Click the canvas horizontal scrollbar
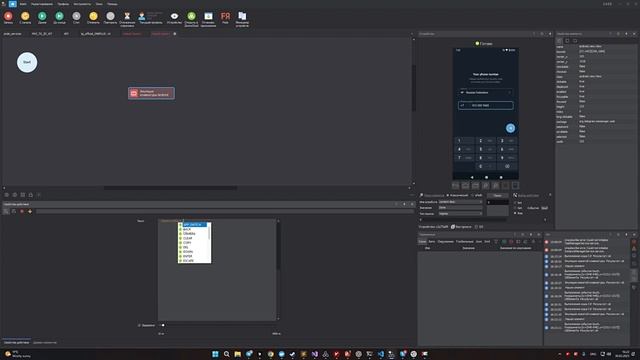This screenshot has height=360, width=640. [170, 188]
